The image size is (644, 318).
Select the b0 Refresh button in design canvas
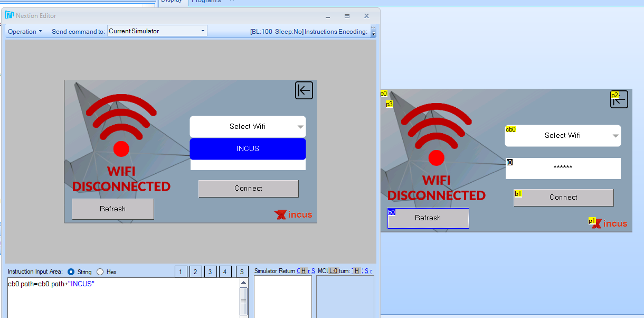[428, 218]
